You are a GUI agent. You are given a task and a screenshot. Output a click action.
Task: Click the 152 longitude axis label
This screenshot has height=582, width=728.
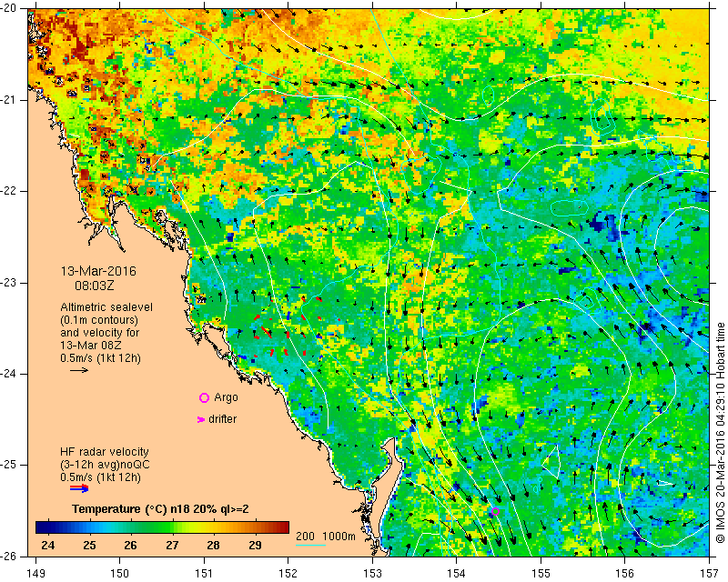288,574
